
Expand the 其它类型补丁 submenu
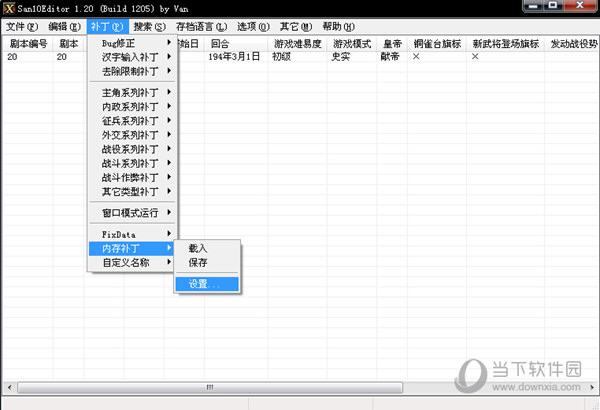tap(132, 191)
